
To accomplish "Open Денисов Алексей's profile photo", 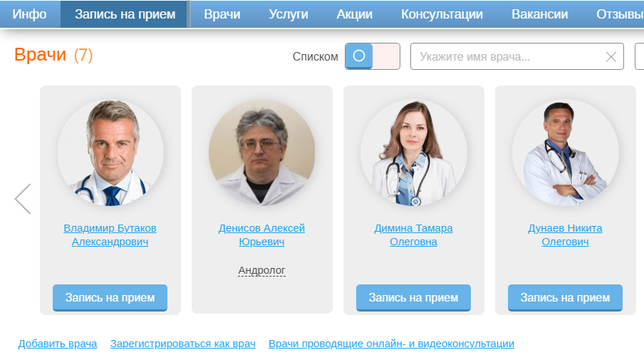I will point(261,153).
